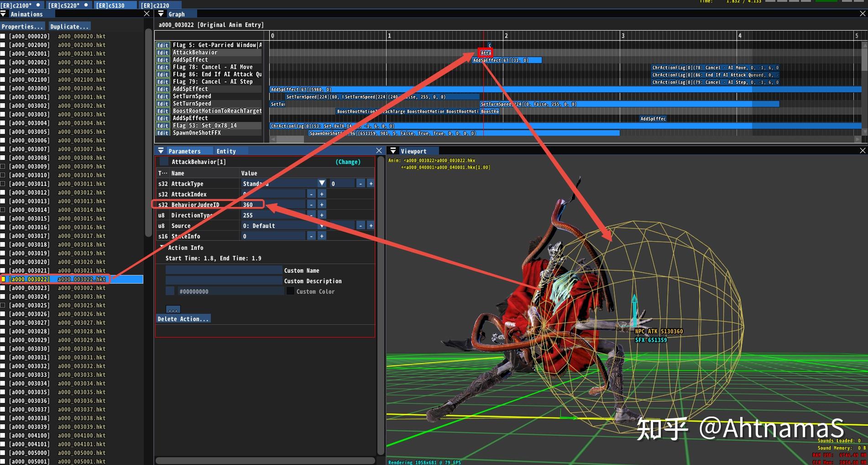Collapse the Action Info section
Screen dimensions: 868x465
(x=161, y=247)
